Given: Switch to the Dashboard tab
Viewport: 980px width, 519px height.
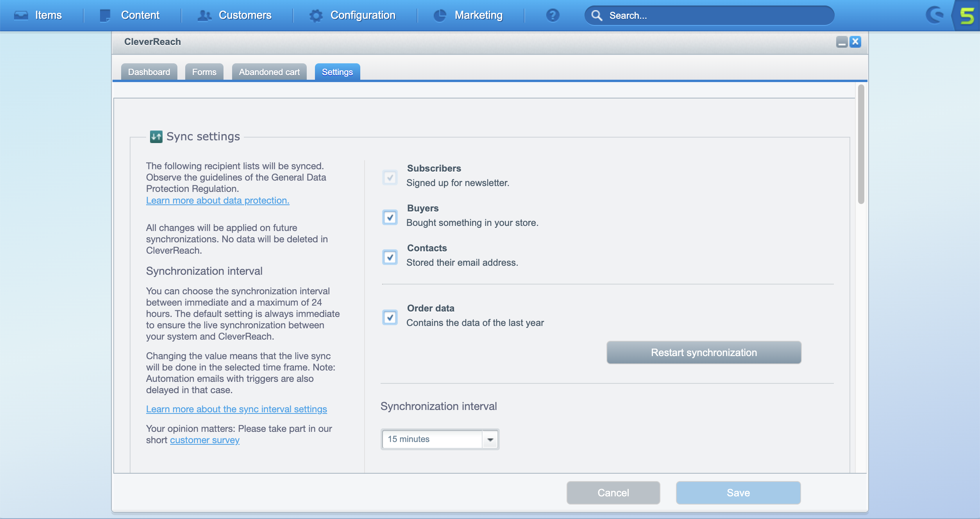Looking at the screenshot, I should 149,72.
